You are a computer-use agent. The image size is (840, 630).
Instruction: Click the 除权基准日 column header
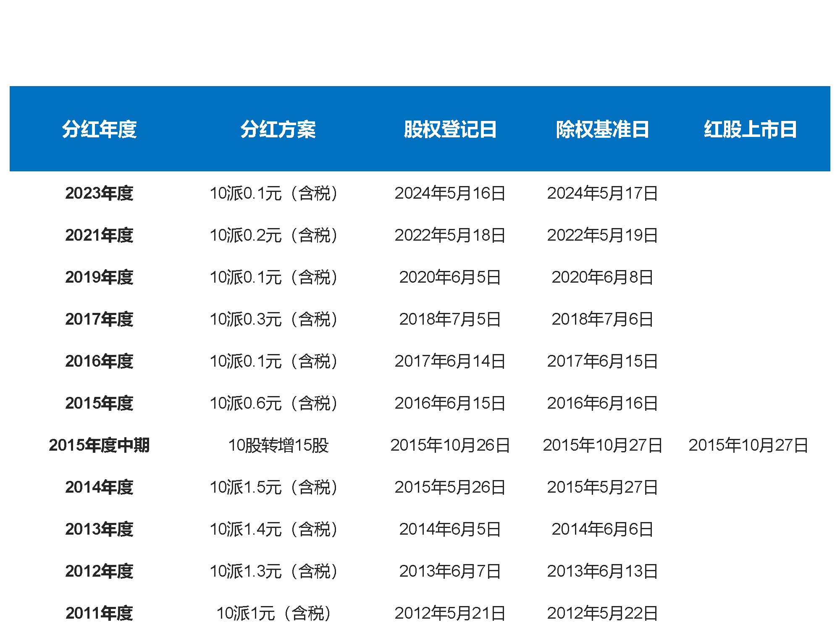(x=602, y=129)
